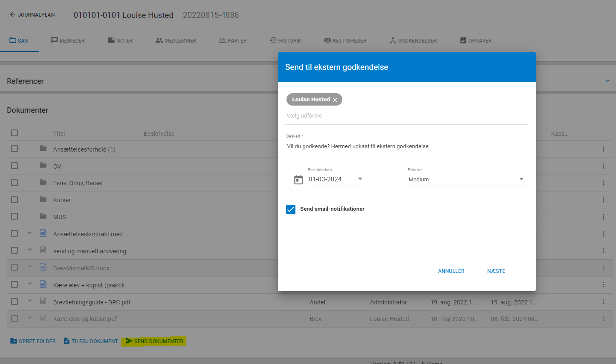This screenshot has width=616, height=364.
Task: Open the three-dot menu for Kurser
Action: 604,200
